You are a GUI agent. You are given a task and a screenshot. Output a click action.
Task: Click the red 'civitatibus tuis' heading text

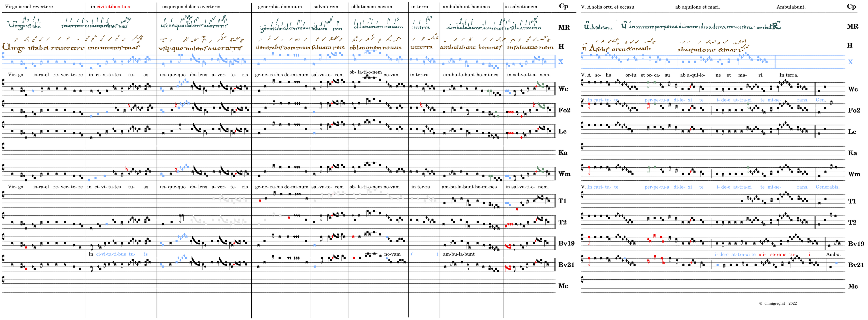point(113,6)
